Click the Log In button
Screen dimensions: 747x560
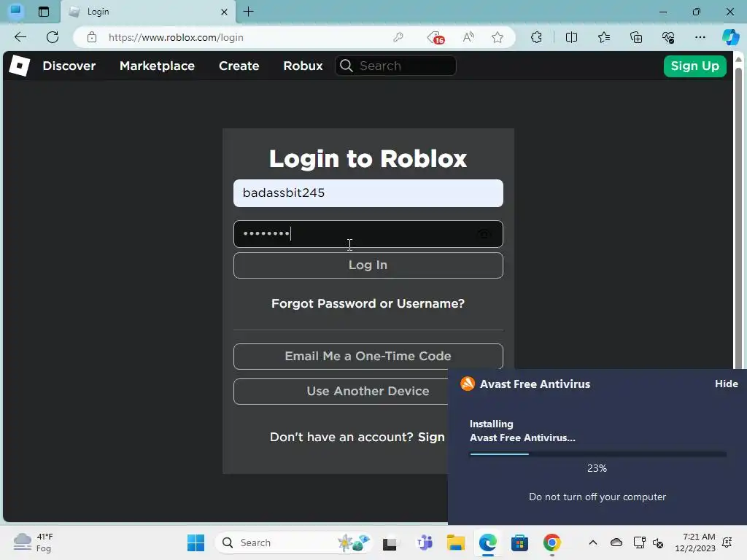(368, 265)
